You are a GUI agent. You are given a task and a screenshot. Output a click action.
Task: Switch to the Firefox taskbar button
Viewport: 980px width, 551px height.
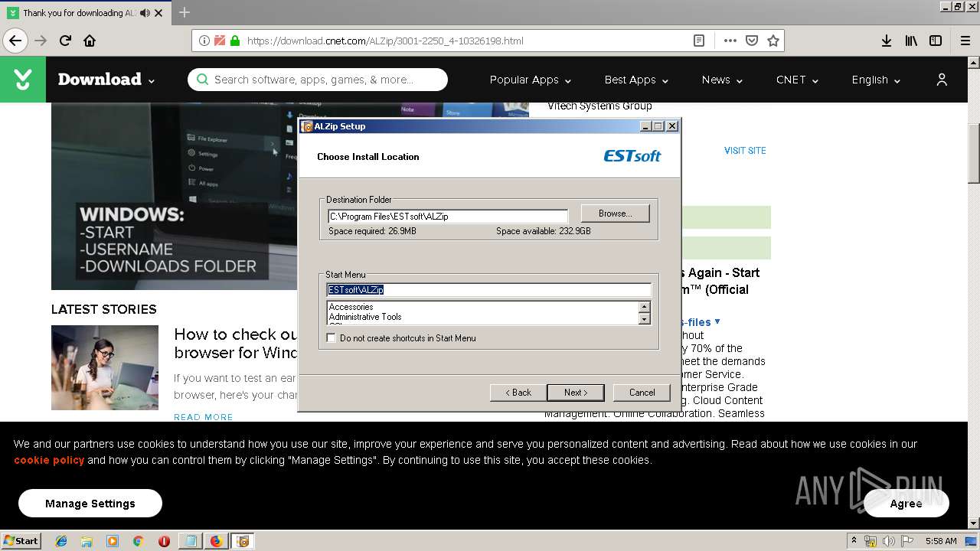click(216, 541)
